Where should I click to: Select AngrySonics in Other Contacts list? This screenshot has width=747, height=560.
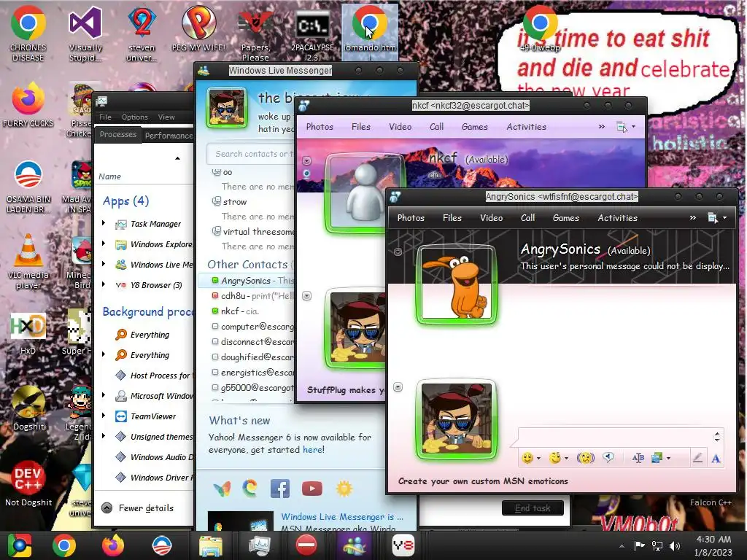coord(246,281)
